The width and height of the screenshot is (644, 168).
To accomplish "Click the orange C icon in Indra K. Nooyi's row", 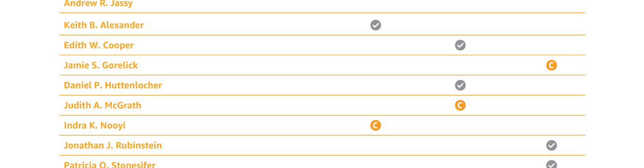I will click(376, 125).
